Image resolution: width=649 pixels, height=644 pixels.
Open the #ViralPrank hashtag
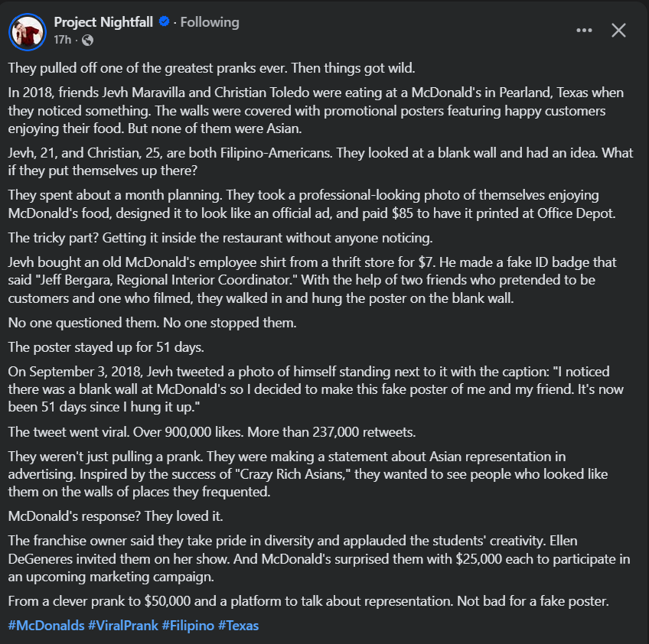[x=122, y=626]
